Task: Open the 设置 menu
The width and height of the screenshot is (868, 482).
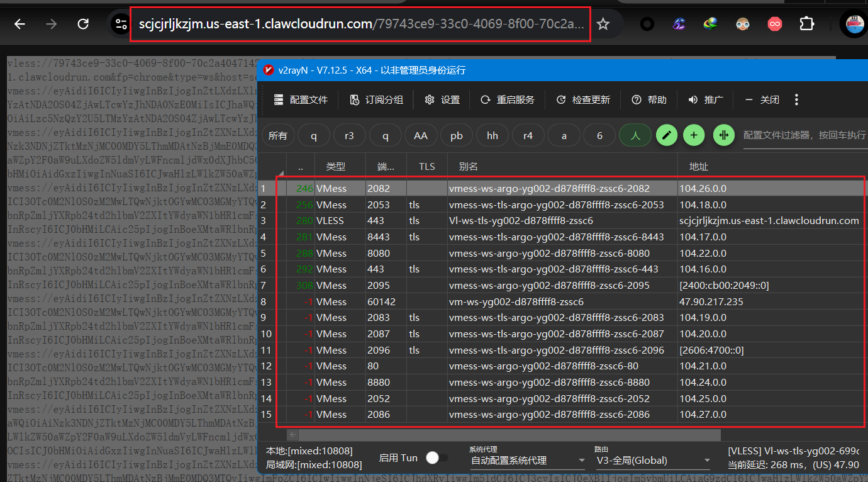Action: (443, 99)
